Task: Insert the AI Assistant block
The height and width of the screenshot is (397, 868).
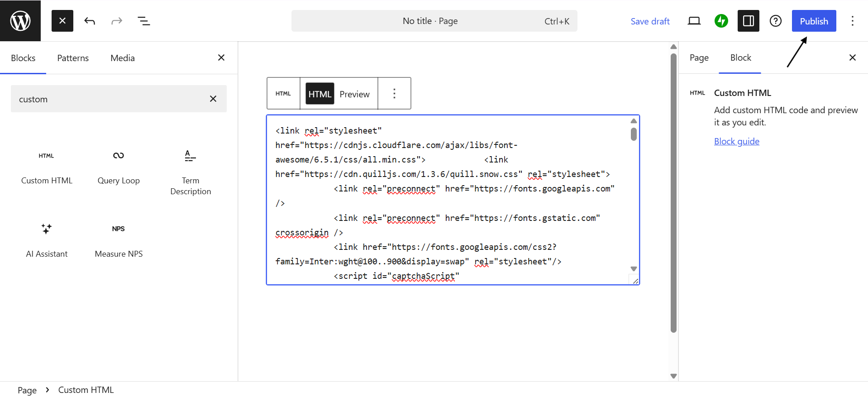Action: [x=47, y=240]
